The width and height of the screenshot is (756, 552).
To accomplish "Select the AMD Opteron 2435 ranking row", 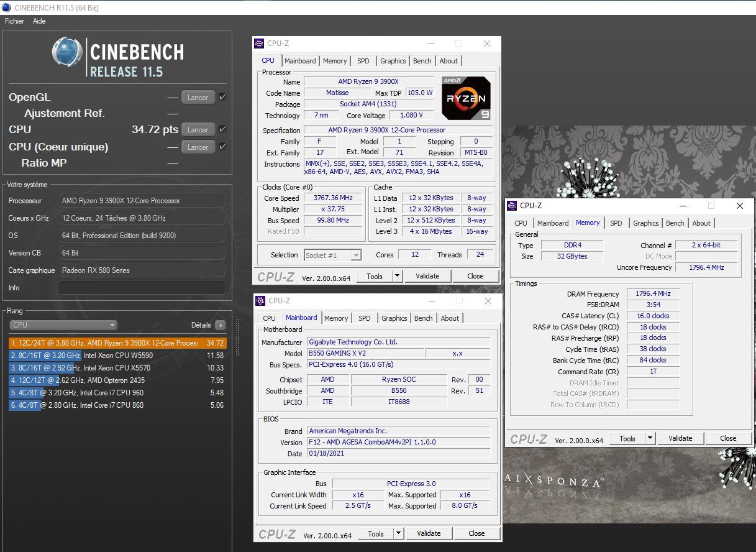I will [117, 380].
